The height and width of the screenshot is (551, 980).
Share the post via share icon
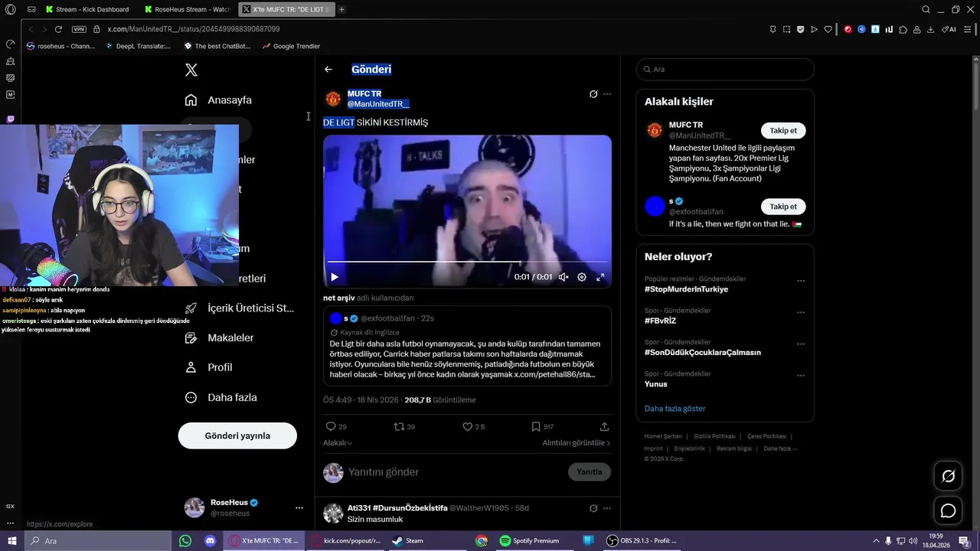pyautogui.click(x=604, y=426)
